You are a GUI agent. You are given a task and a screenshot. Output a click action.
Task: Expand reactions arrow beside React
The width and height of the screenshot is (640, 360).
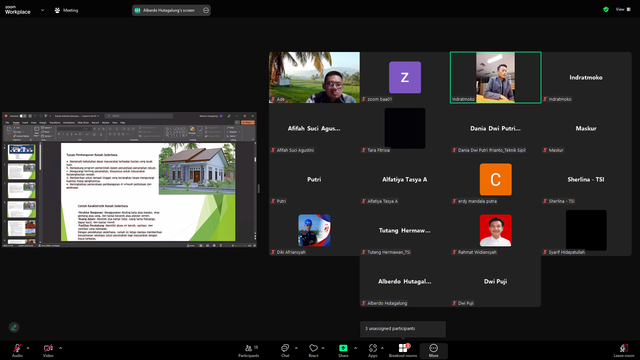[x=323, y=348]
